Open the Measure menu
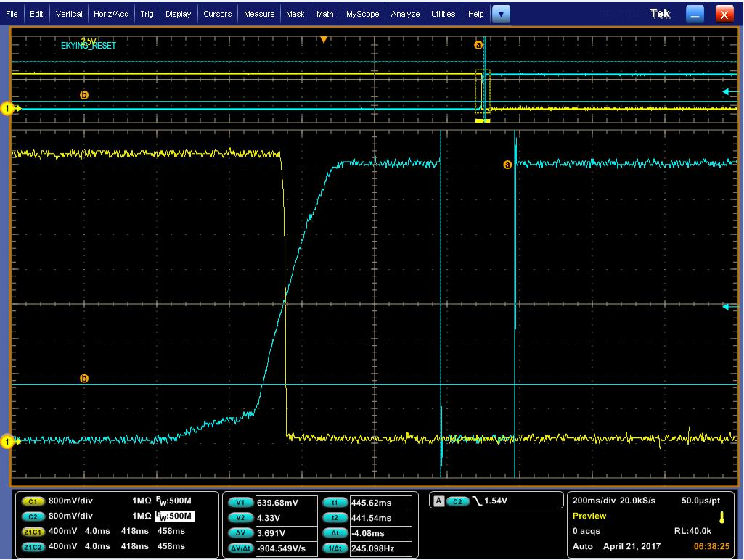The height and width of the screenshot is (560, 744). 259,14
